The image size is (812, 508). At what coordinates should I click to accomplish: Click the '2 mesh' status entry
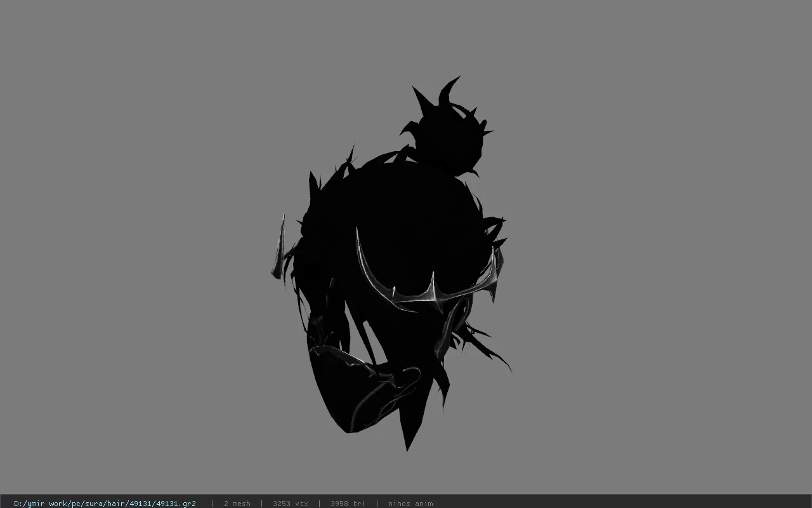pyautogui.click(x=237, y=504)
